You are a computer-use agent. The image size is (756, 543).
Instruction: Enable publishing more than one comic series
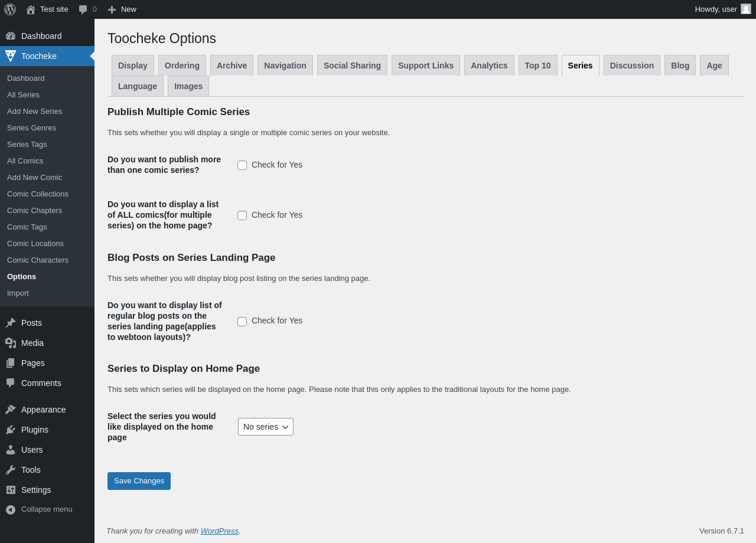tap(242, 165)
